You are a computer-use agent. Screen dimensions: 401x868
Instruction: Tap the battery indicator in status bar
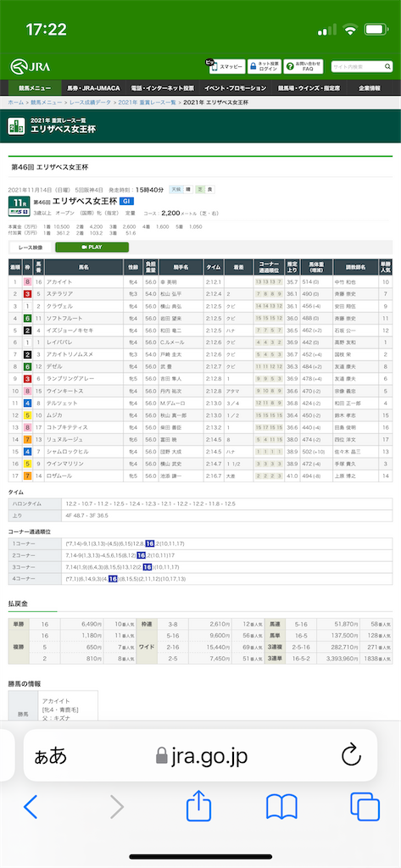[x=376, y=30]
